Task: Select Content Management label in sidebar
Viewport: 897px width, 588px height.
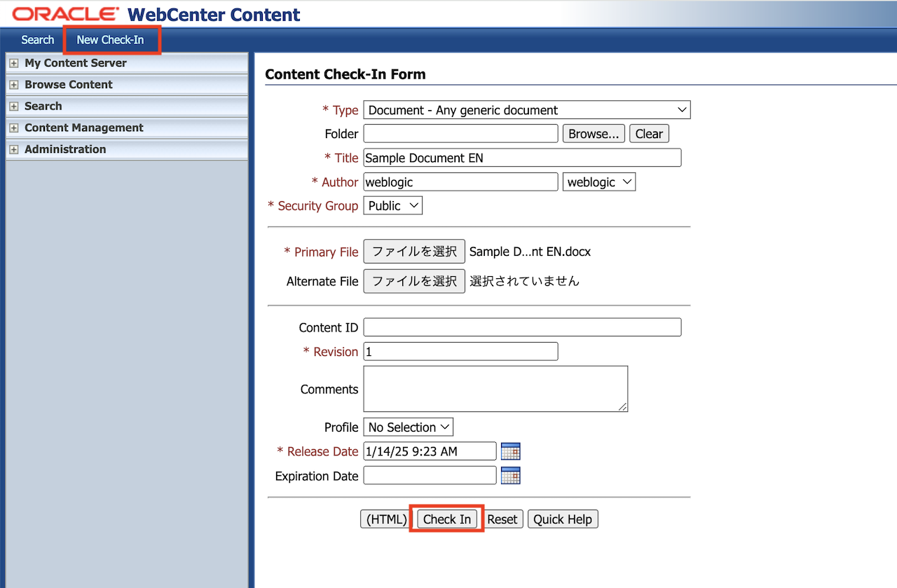Action: (x=84, y=128)
